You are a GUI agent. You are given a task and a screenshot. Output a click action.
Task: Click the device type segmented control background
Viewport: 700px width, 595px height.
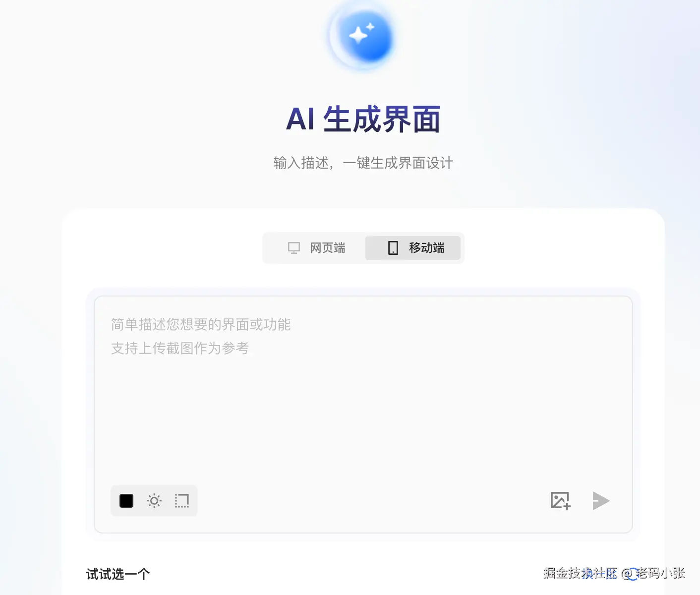click(363, 248)
